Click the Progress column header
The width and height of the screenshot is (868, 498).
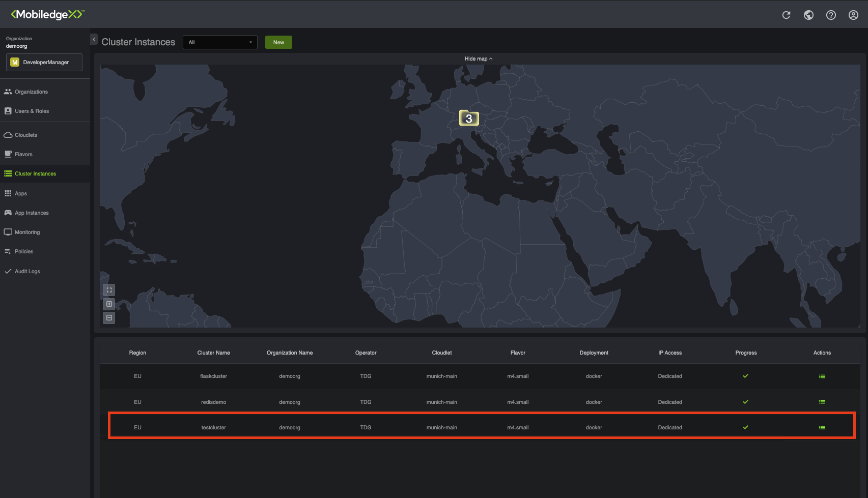click(746, 353)
